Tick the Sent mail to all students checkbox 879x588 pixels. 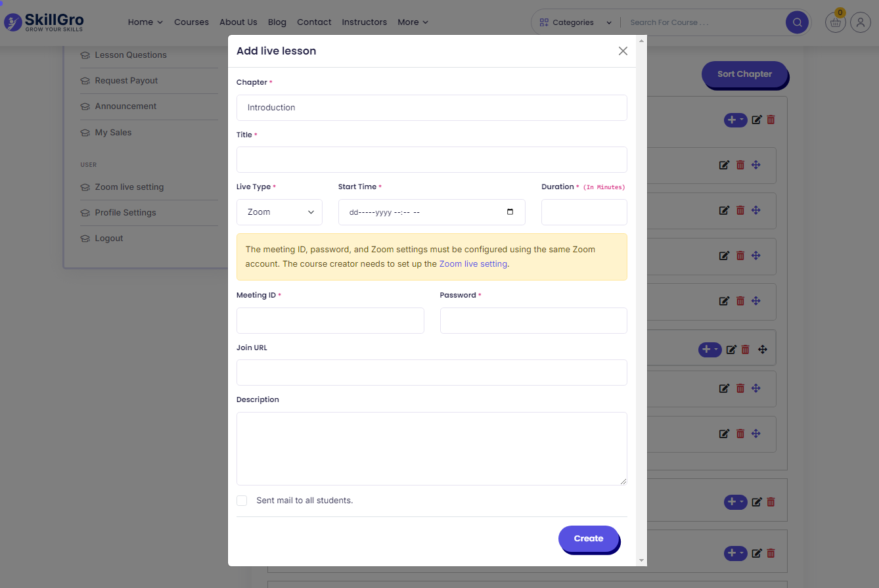[242, 501]
